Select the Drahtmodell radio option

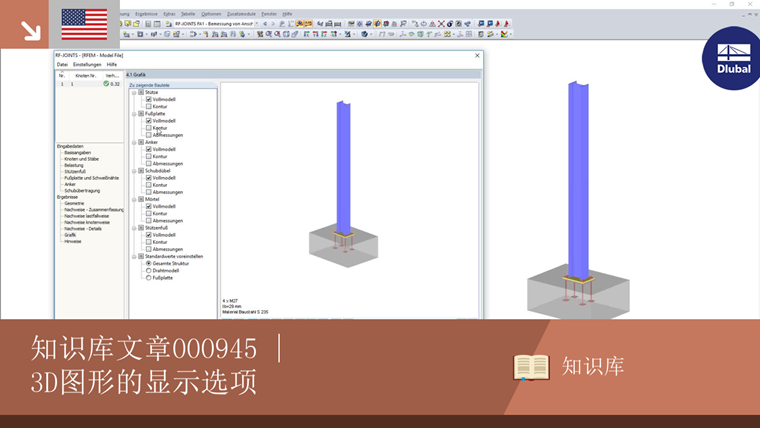tap(149, 270)
